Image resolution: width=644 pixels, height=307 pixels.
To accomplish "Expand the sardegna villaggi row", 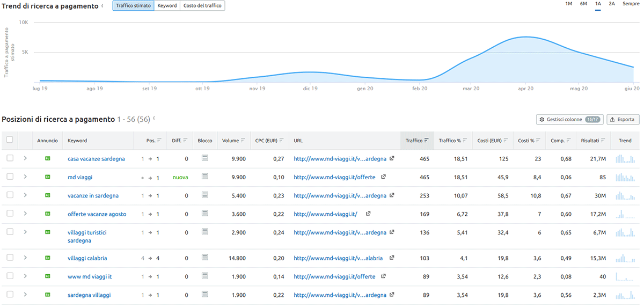I will 25,295.
